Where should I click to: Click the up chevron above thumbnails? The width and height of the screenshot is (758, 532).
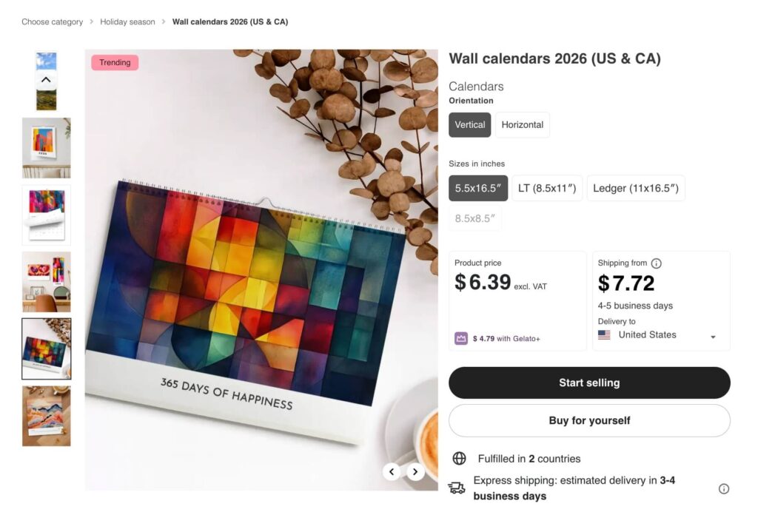click(x=46, y=80)
